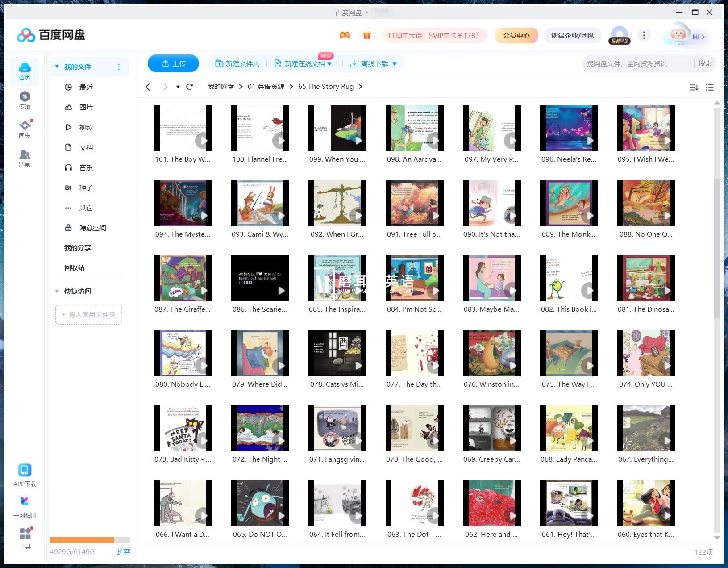
Task: Open the 传输 (Transfer) panel in the sidebar
Action: [25, 100]
